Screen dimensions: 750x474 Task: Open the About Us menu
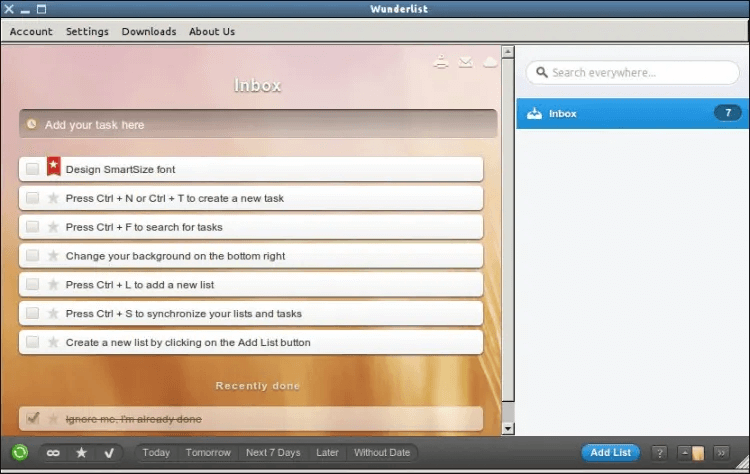[x=212, y=32]
